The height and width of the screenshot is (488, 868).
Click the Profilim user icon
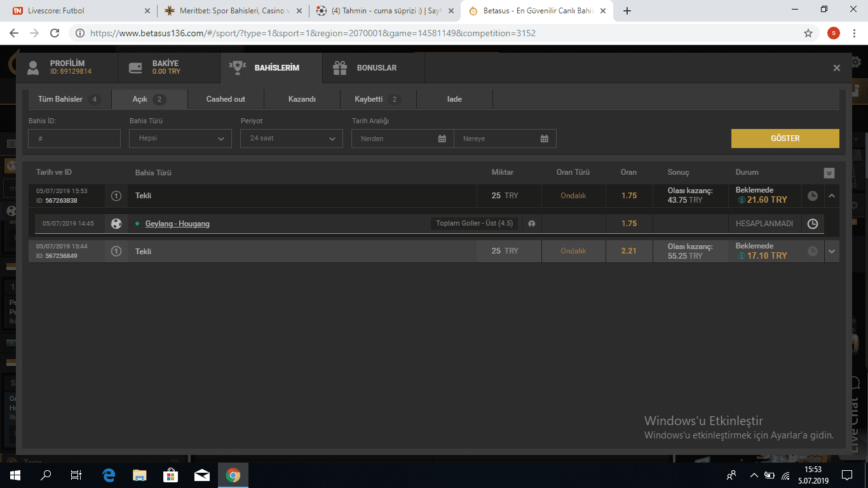[x=33, y=67]
